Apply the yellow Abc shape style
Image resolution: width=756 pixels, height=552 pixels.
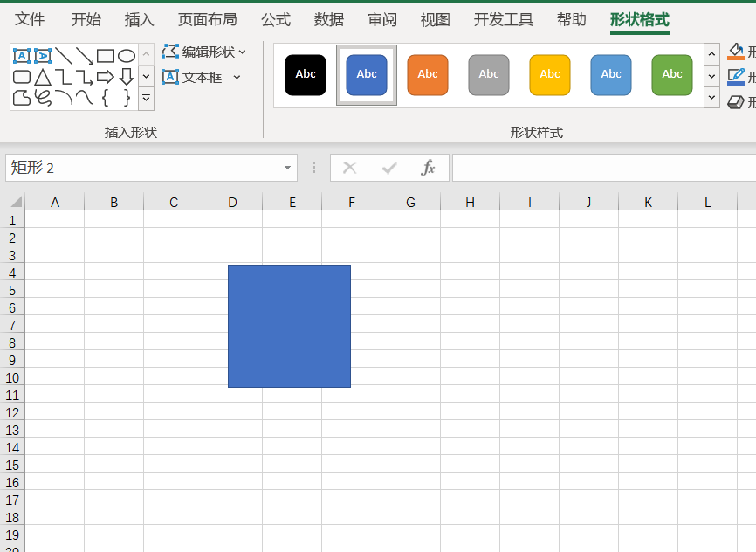(x=550, y=75)
